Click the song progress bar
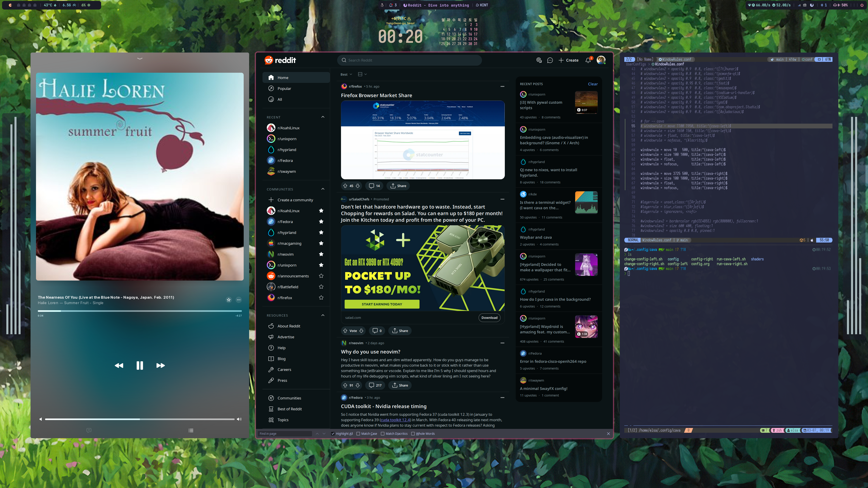The height and width of the screenshot is (488, 868). pos(140,311)
